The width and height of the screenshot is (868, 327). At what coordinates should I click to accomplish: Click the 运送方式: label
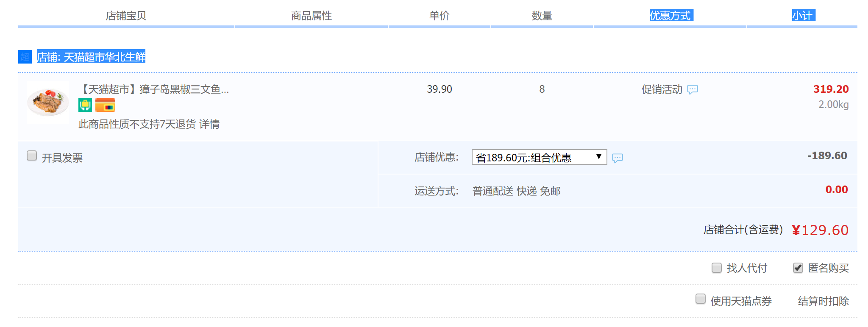pos(437,191)
